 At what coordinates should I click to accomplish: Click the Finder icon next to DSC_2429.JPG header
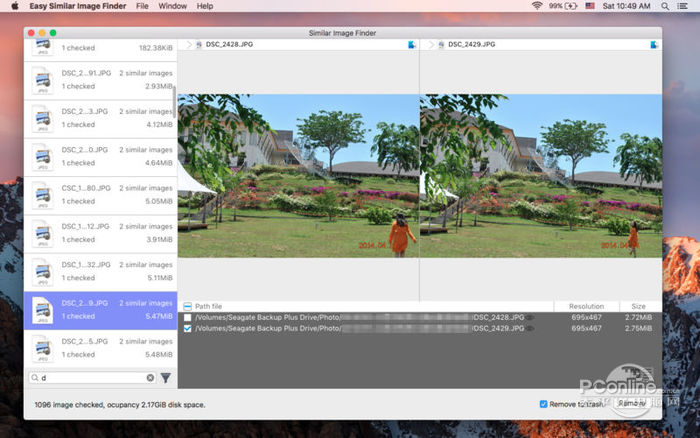pos(654,45)
